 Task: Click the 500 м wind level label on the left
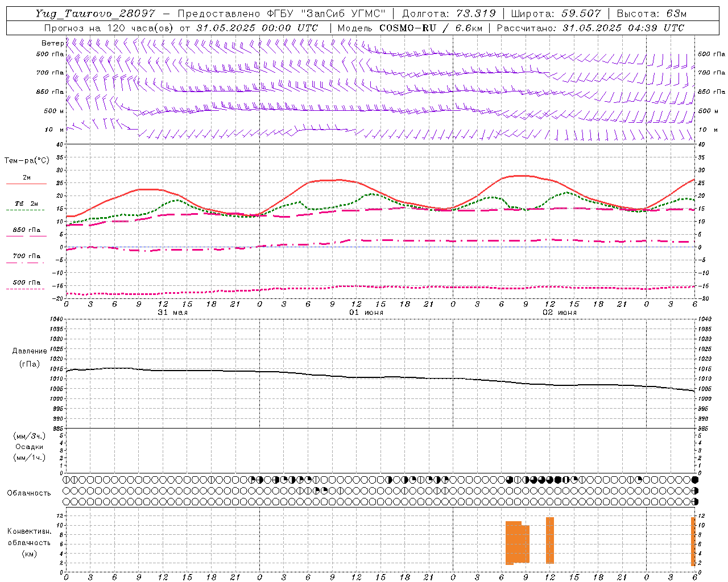(x=54, y=111)
